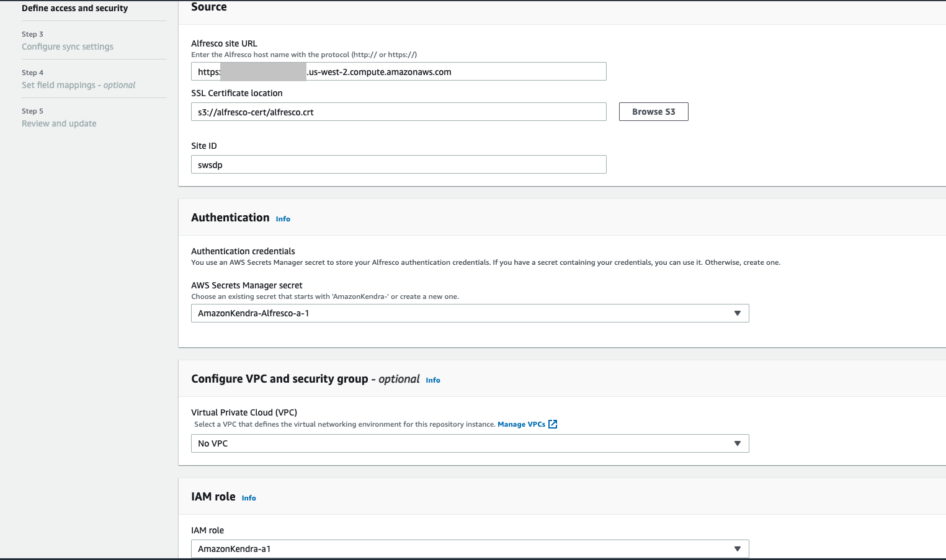Click the Info link next to IAM role
946x560 pixels.
pyautogui.click(x=249, y=498)
